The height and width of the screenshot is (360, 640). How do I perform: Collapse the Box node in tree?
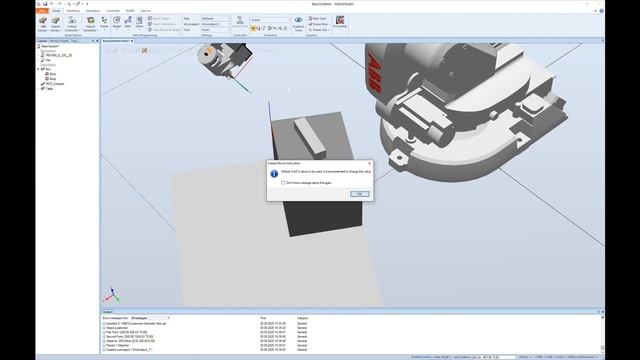click(x=39, y=69)
